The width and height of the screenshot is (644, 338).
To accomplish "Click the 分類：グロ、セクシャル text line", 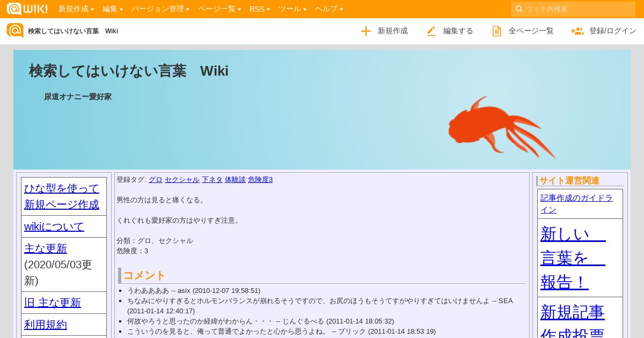I will 155,241.
